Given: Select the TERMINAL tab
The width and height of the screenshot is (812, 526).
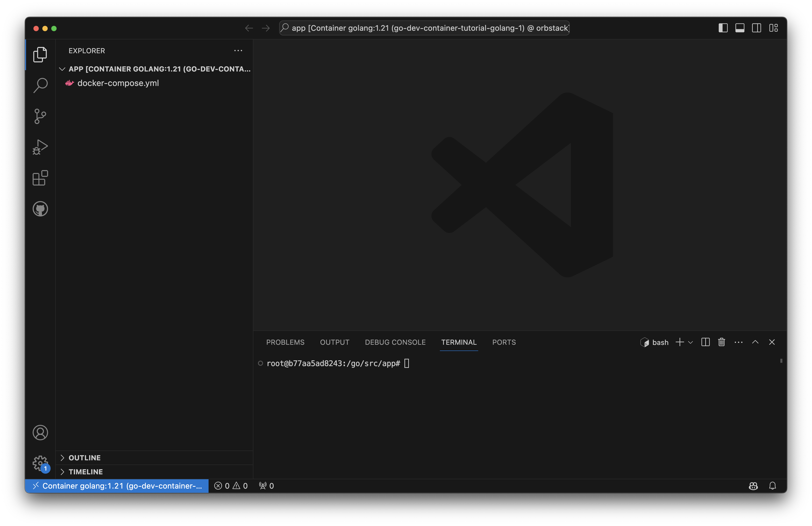Looking at the screenshot, I should coord(459,342).
